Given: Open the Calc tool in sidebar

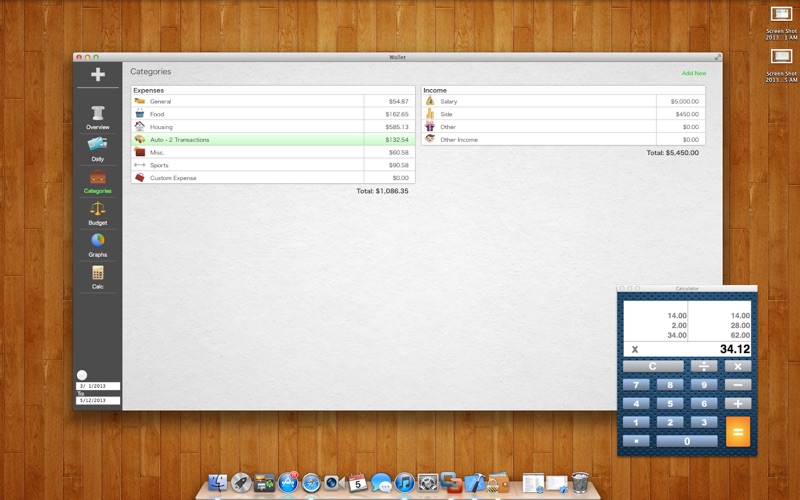Looking at the screenshot, I should click(97, 277).
